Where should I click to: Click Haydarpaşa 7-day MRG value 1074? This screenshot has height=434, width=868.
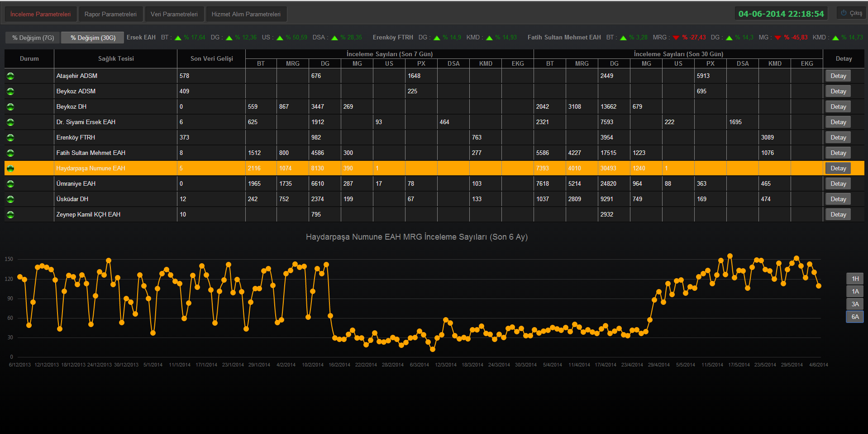point(286,168)
